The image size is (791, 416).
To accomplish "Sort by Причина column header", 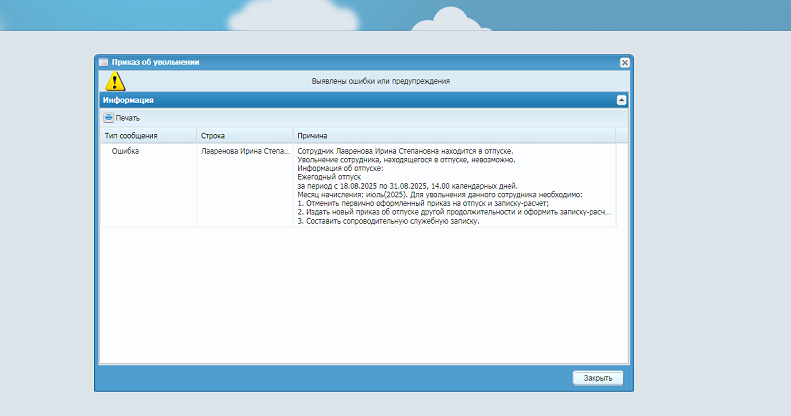I will [454, 136].
